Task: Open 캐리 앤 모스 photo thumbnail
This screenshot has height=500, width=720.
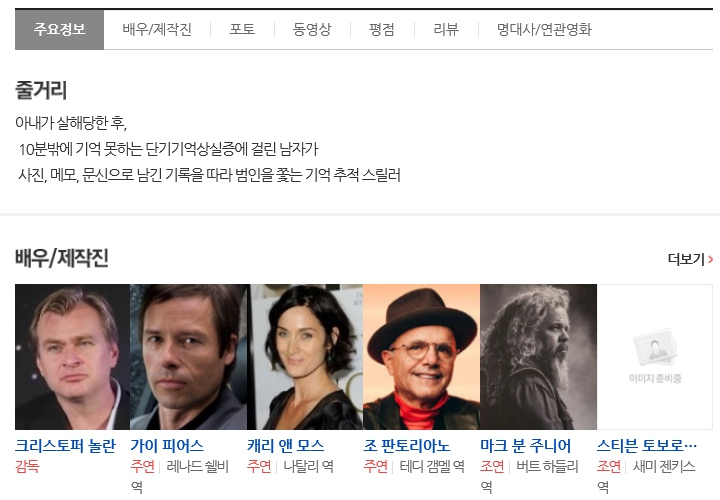Action: (x=305, y=357)
